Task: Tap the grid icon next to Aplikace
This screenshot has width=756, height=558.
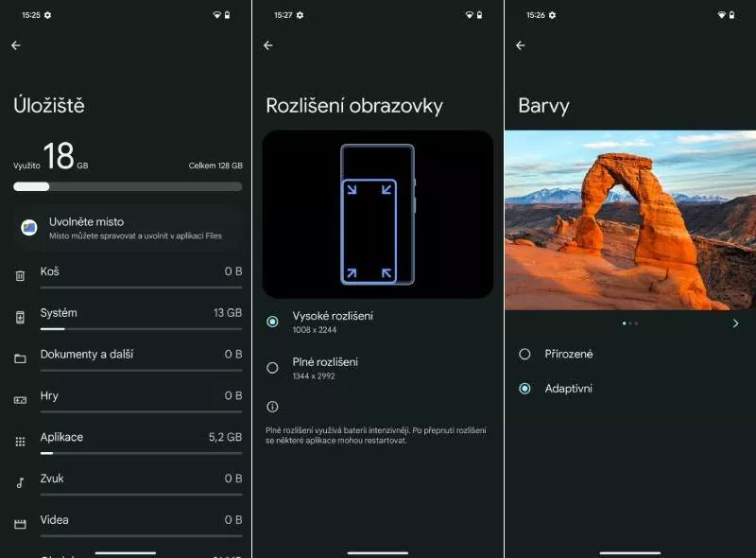Action: point(20,442)
